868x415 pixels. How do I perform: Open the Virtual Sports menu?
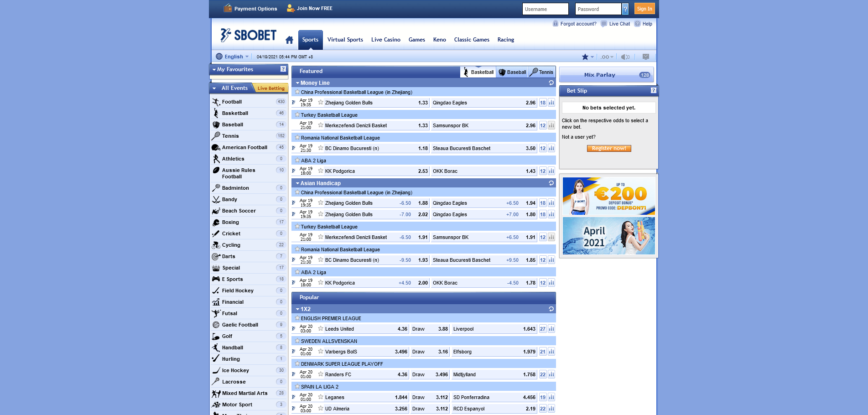pyautogui.click(x=345, y=40)
